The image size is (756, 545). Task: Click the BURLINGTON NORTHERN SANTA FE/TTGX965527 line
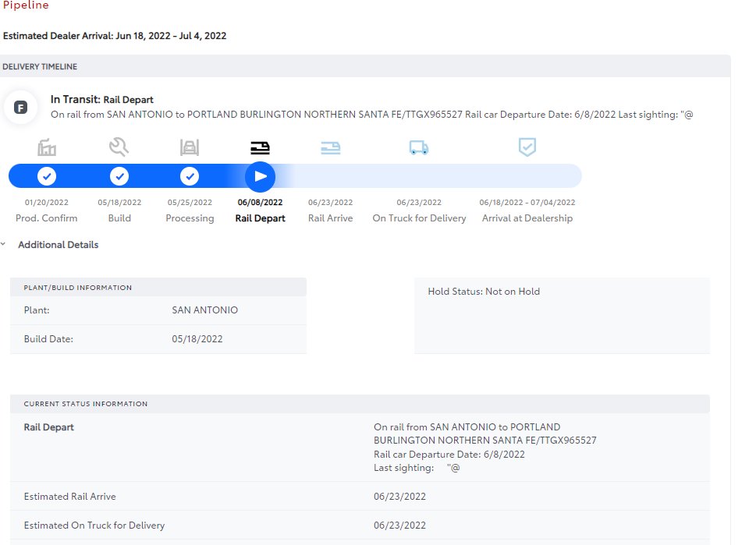485,440
